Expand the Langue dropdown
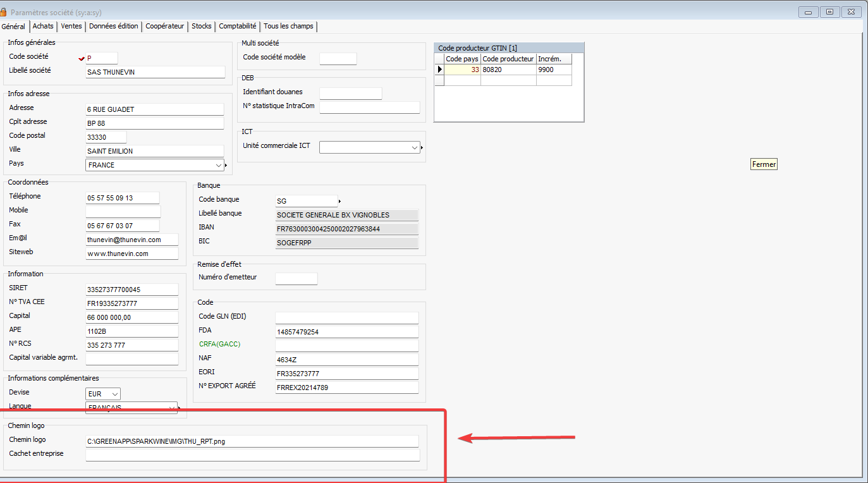 pyautogui.click(x=171, y=408)
